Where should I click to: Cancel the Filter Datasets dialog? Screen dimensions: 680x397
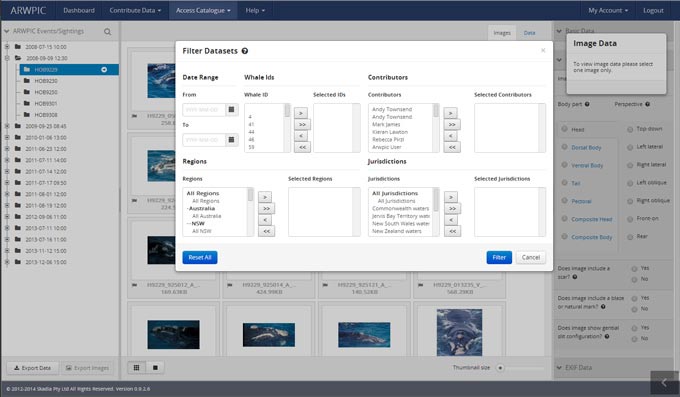click(x=530, y=257)
